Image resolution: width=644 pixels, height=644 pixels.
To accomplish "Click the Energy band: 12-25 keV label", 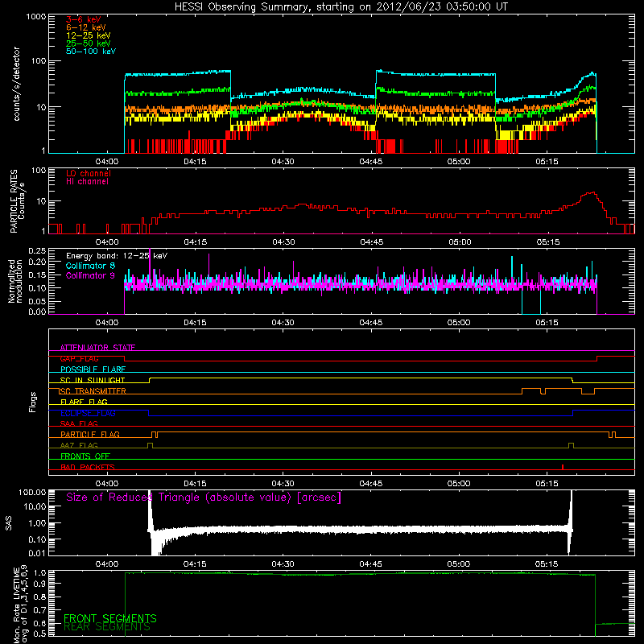I will tap(117, 256).
